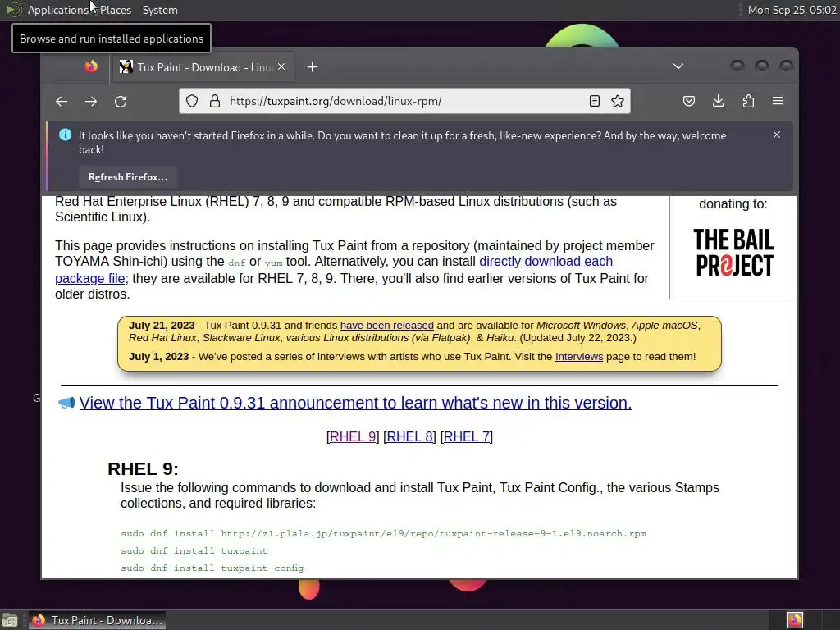Open a new tab with plus icon
The height and width of the screenshot is (630, 840).
click(313, 67)
